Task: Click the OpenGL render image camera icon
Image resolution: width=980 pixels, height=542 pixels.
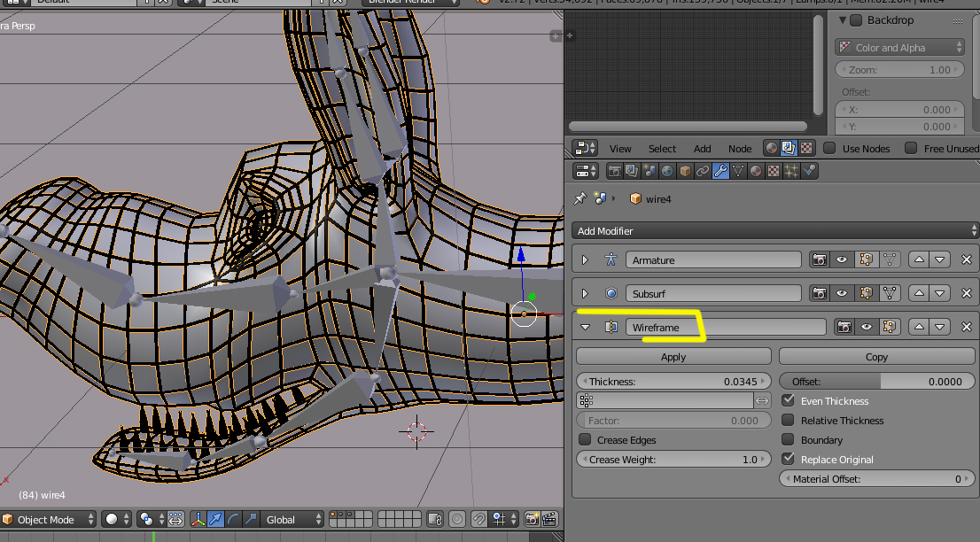Action: [x=532, y=520]
